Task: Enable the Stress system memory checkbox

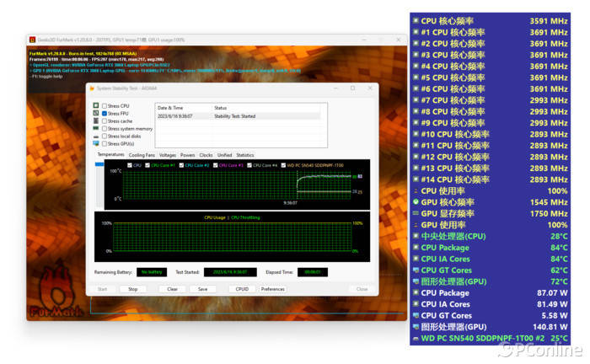Action: (x=105, y=129)
